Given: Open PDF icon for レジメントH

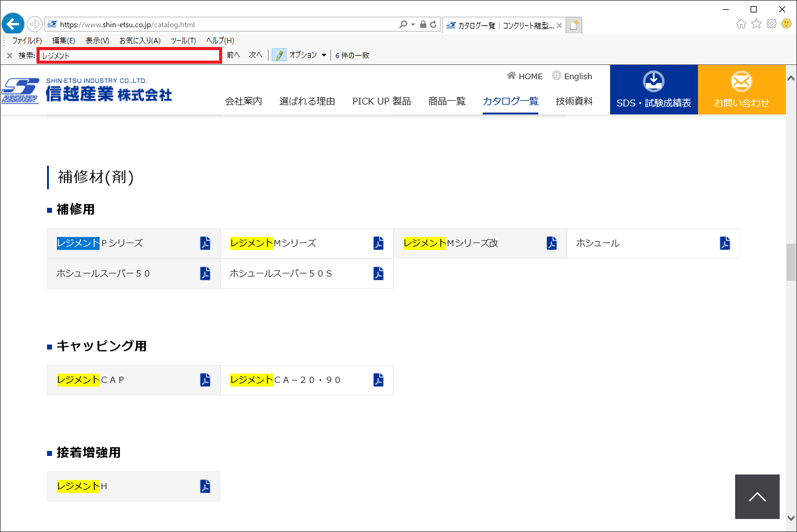Looking at the screenshot, I should click(205, 486).
